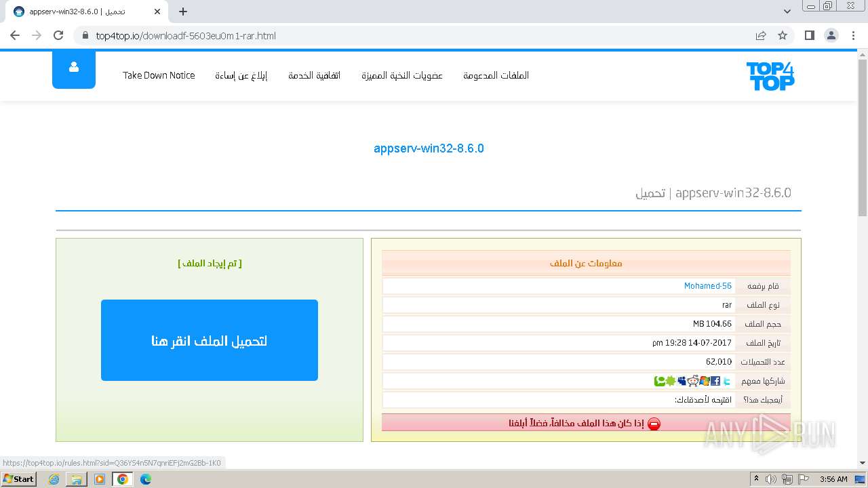This screenshot has height=488, width=868.
Task: Click the file size value MB 104.66
Action: tap(712, 324)
